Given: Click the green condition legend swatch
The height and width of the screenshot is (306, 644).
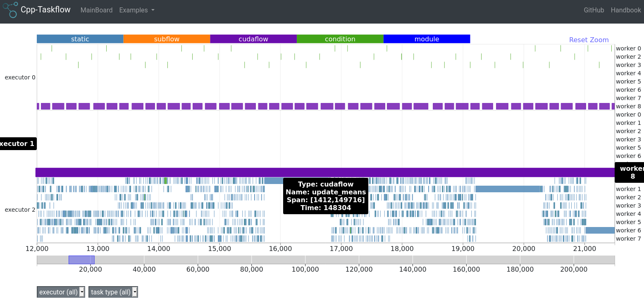Looking at the screenshot, I should point(340,39).
